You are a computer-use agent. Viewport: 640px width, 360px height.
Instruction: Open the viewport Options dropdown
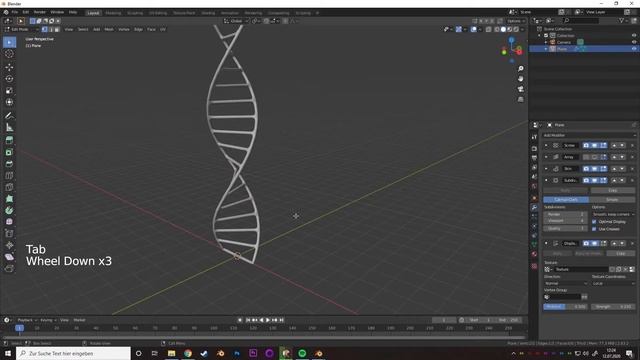point(516,21)
